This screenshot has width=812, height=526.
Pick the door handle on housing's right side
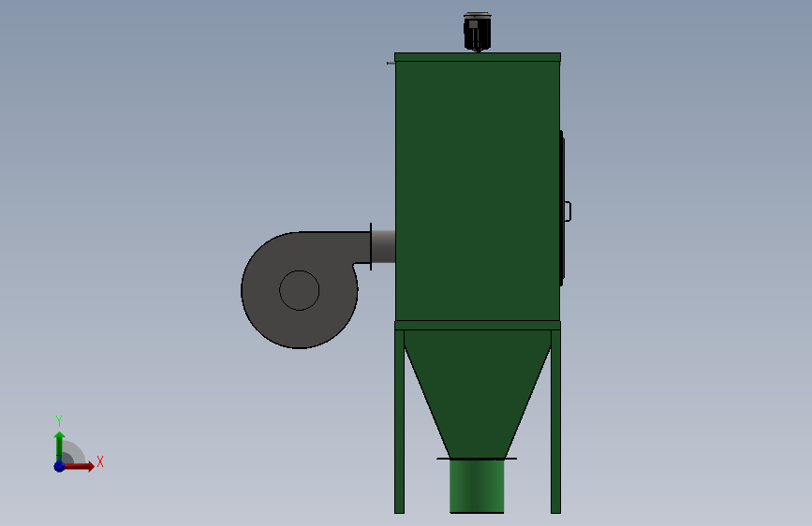pyautogui.click(x=568, y=212)
